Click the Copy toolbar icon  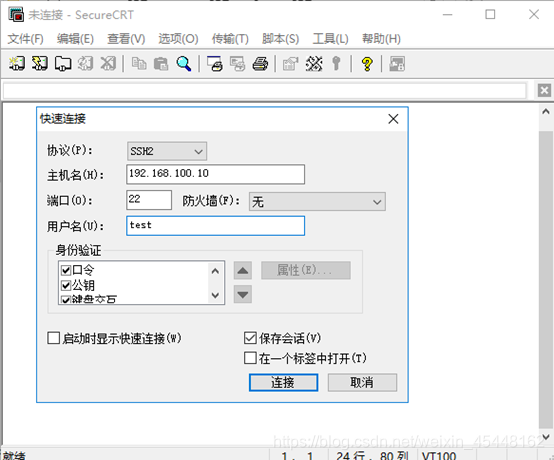[x=139, y=64]
